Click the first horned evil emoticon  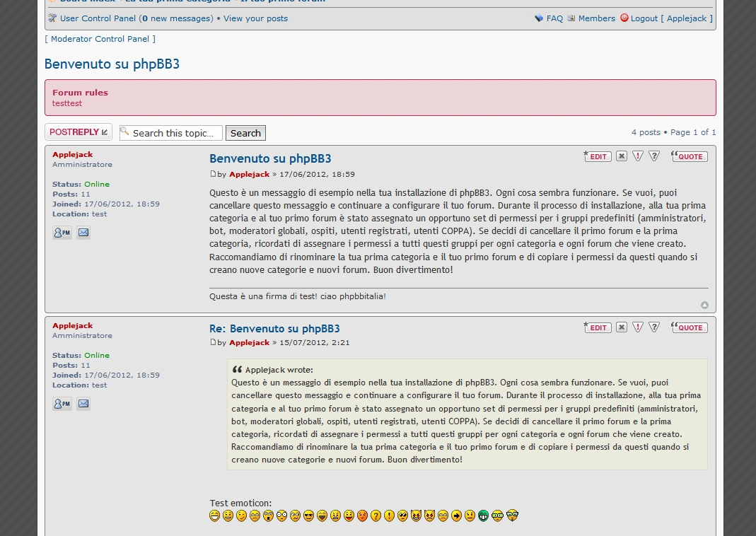click(416, 515)
